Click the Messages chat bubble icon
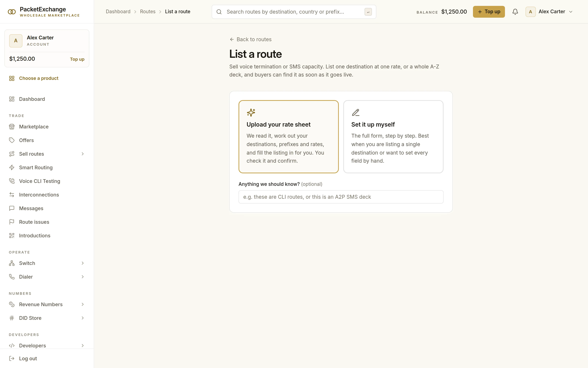This screenshot has height=368, width=588. (x=12, y=208)
